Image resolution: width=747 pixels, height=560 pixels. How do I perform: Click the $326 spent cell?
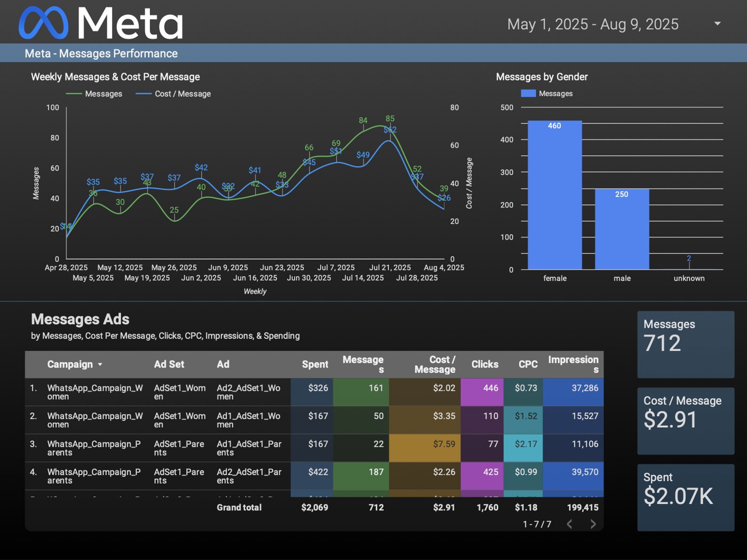tap(312, 393)
